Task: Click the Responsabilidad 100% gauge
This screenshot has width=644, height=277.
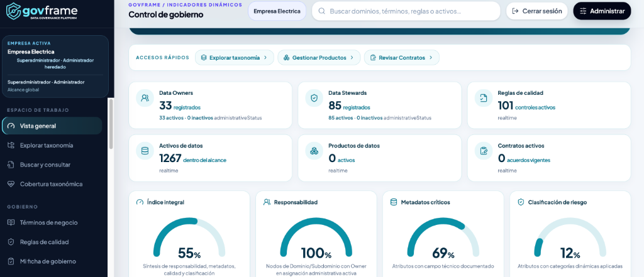Action: tap(316, 239)
